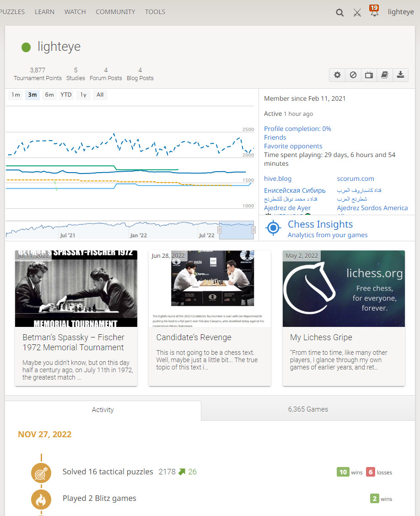Image resolution: width=420 pixels, height=516 pixels.
Task: Switch to the Activity tab
Action: (x=102, y=410)
